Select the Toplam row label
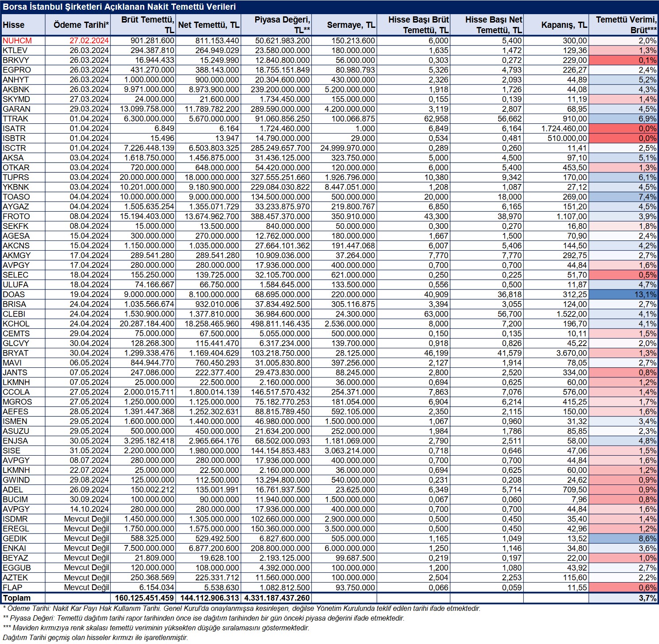 coord(17,598)
